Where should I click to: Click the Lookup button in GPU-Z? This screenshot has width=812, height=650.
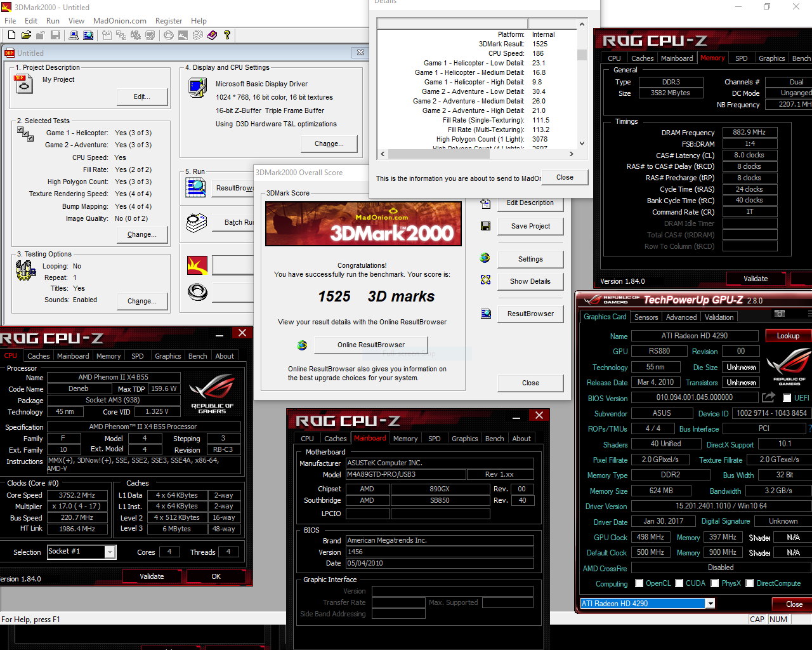[788, 336]
